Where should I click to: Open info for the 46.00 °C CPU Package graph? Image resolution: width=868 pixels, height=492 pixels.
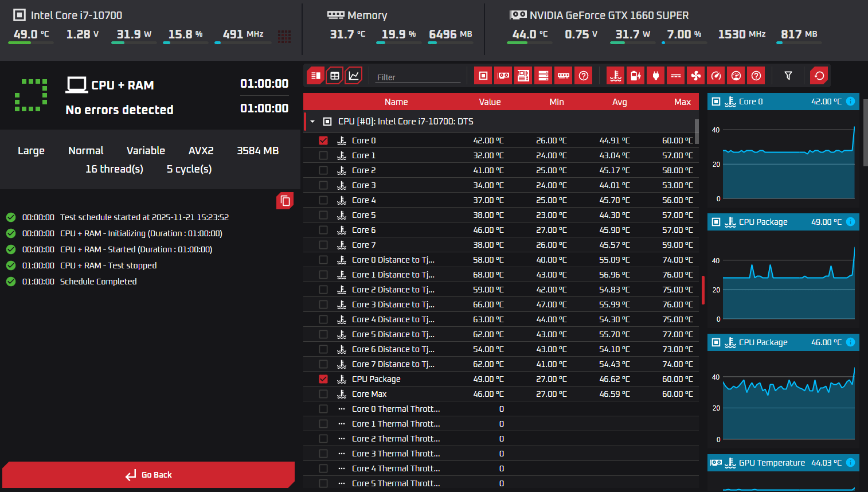pyautogui.click(x=850, y=342)
